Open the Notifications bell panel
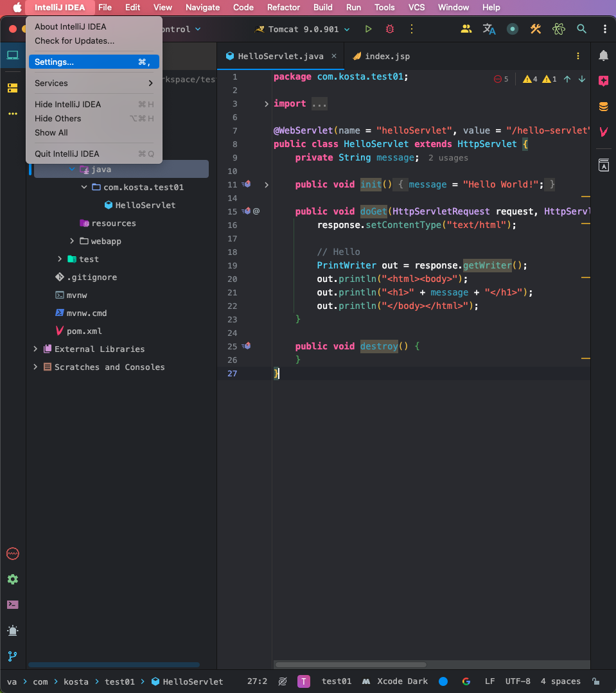Screen dimensions: 616x693 coord(604,56)
